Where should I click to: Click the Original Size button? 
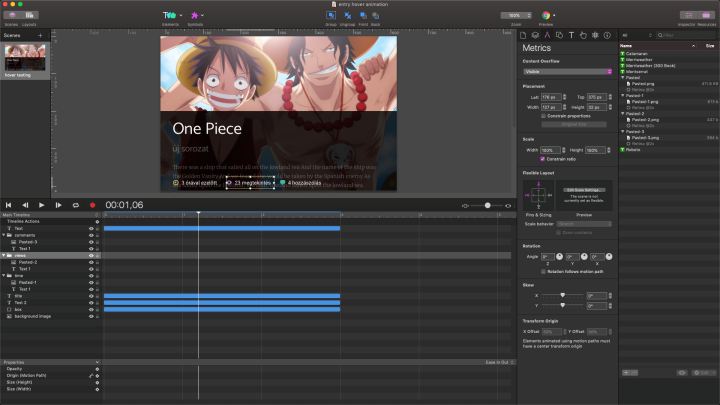click(574, 124)
